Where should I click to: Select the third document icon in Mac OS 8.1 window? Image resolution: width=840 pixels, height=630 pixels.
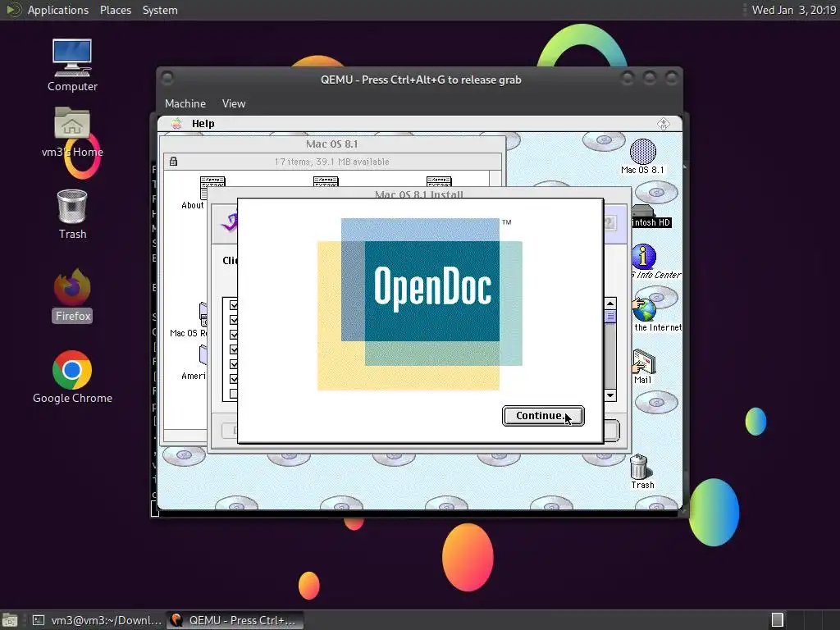439,182
